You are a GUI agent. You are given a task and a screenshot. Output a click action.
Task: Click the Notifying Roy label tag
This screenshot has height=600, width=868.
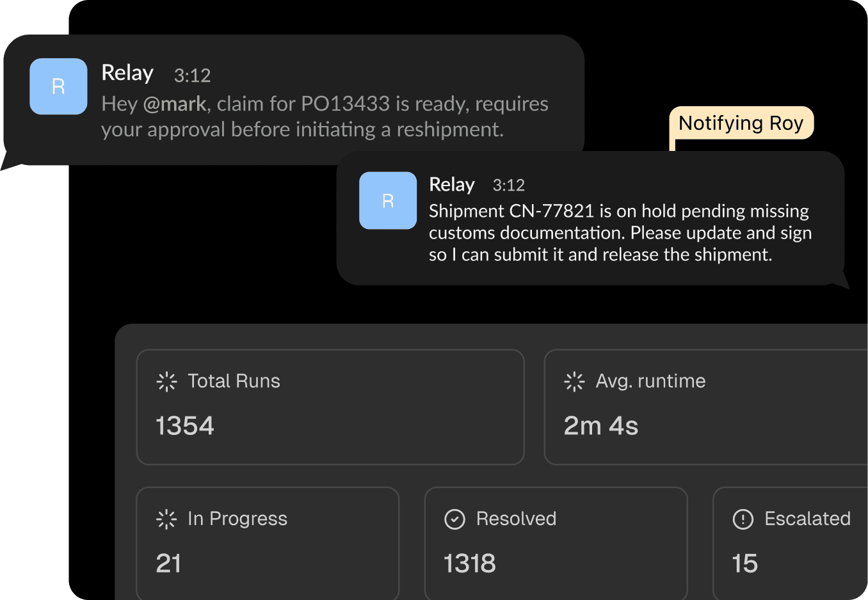coord(741,123)
